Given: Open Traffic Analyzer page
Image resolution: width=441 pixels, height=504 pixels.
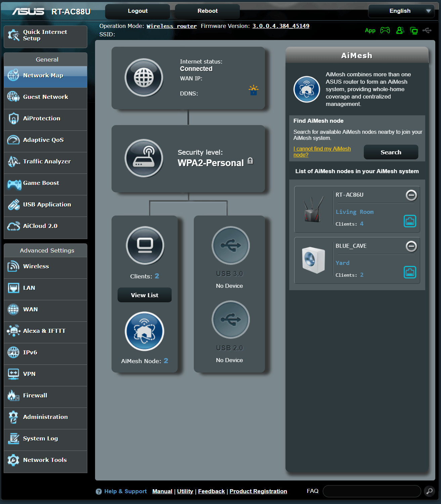Looking at the screenshot, I should [45, 163].
